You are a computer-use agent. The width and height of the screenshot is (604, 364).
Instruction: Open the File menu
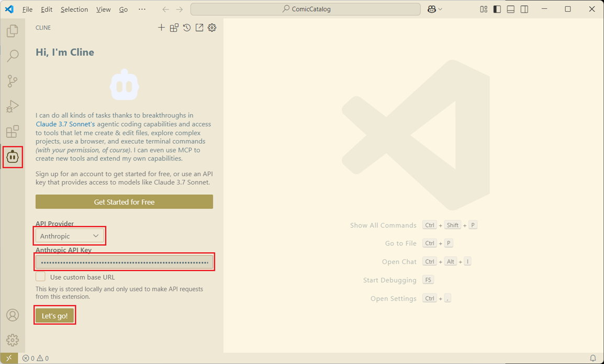tap(27, 9)
